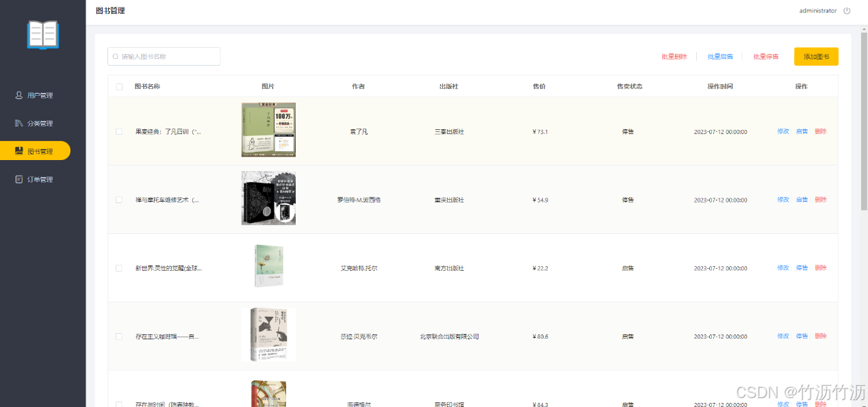Click the book name 禅与摩托车维修艺术
The width and height of the screenshot is (868, 407).
tap(167, 200)
